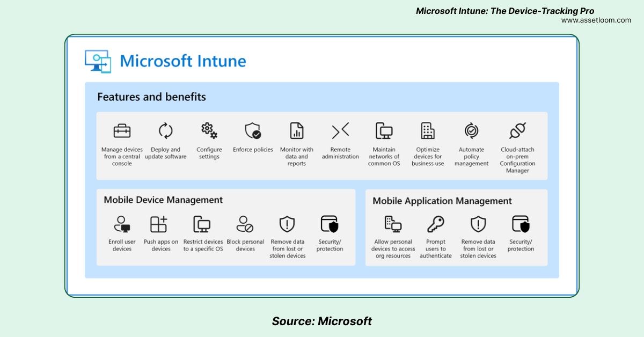Select the Push apps on devices icon
The width and height of the screenshot is (644, 337).
[x=158, y=224]
